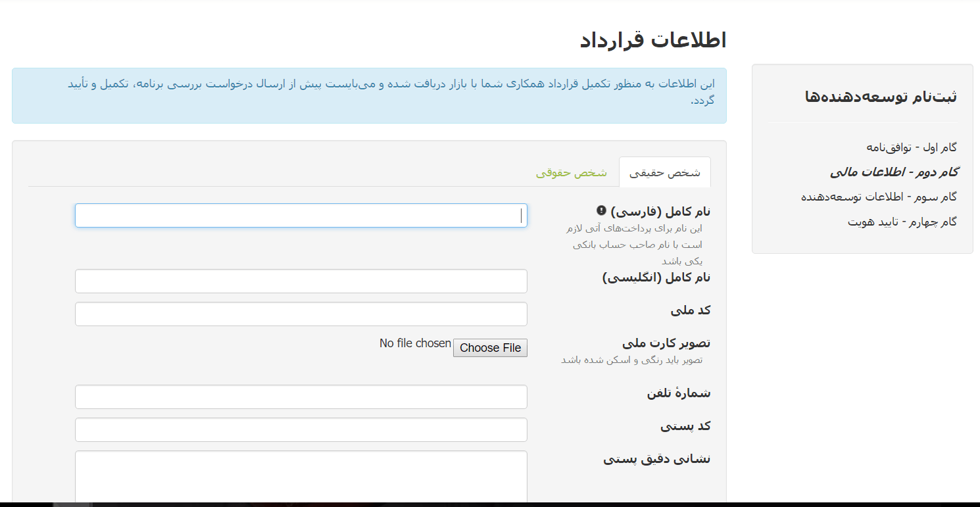Screen dimensions: 980x507
Task: Switch to the شخص حقوقی tab
Action: (x=571, y=173)
